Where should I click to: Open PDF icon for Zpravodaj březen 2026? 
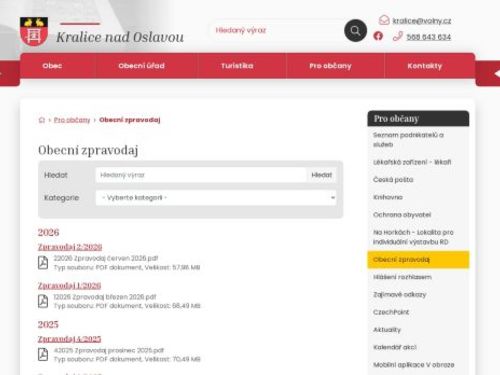[43, 301]
